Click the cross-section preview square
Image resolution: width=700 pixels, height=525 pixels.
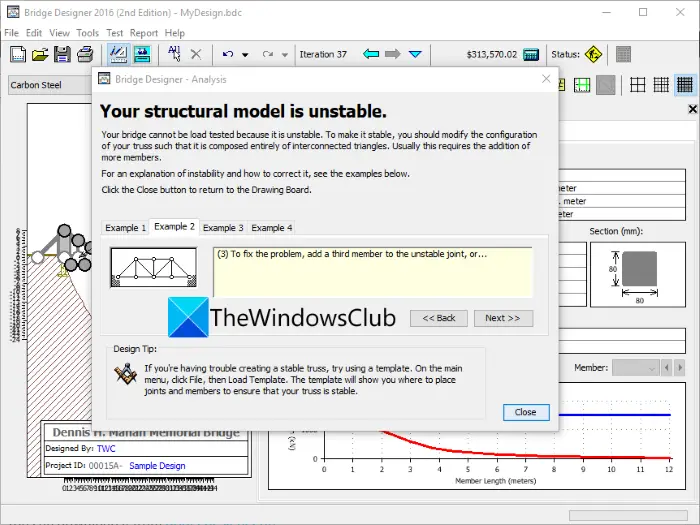click(x=639, y=269)
